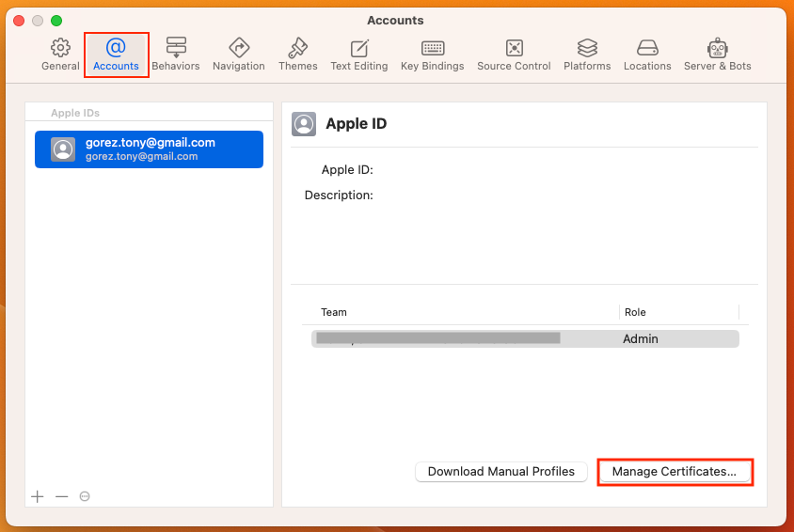Viewport: 794px width, 532px height.
Task: Open the Behaviors preferences pane
Action: coord(176,55)
